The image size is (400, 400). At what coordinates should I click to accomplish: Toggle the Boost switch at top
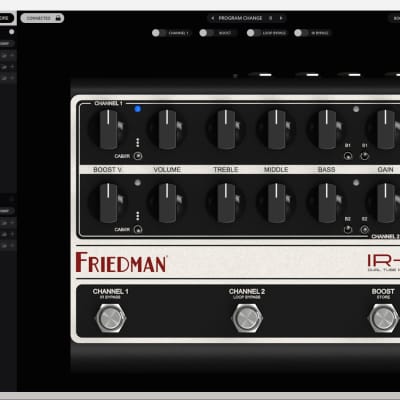pos(206,33)
